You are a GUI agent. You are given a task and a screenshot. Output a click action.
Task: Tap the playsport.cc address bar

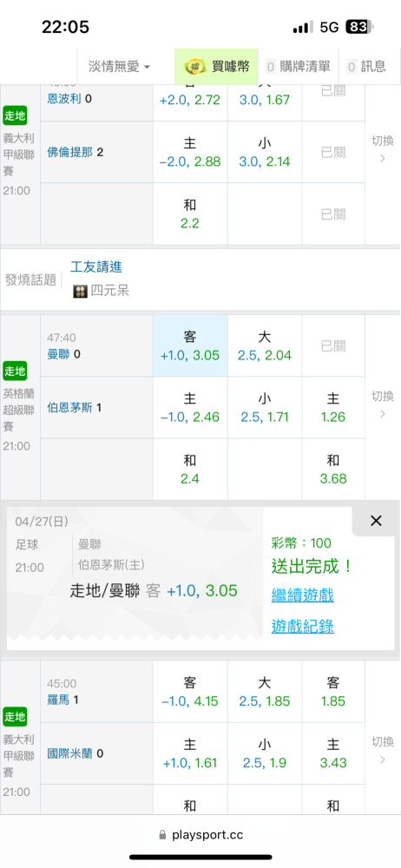point(200,835)
